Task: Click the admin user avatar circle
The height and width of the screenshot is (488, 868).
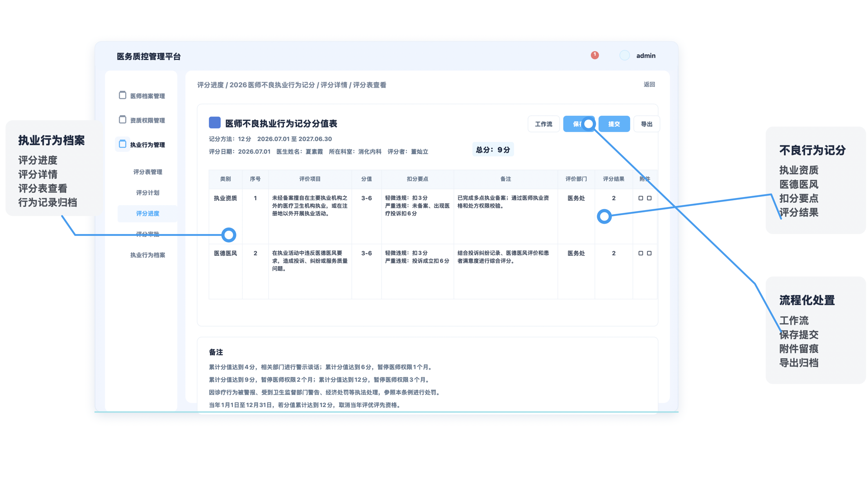Action: tap(625, 55)
